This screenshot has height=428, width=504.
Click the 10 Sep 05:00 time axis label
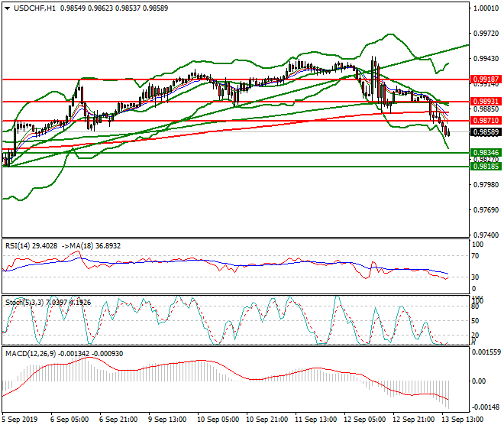coord(218,420)
